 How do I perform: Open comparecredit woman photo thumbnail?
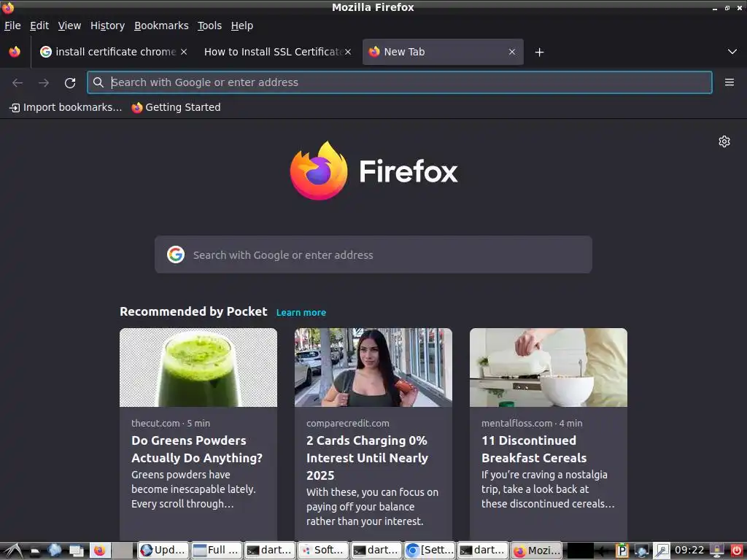[373, 367]
